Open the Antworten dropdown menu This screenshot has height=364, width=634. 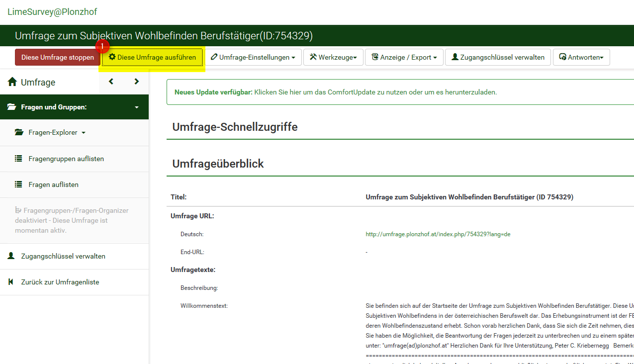[x=581, y=57]
